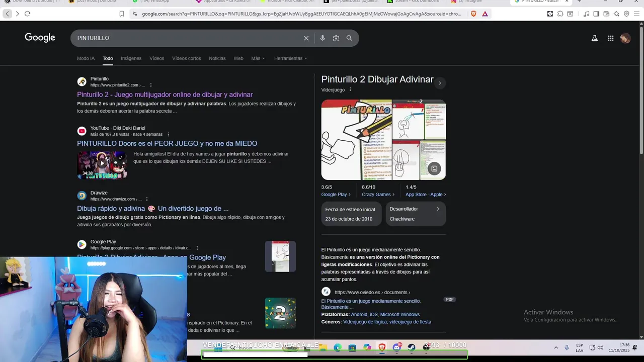Submit search with magnifying glass icon
This screenshot has width=644, height=362.
pos(349,38)
